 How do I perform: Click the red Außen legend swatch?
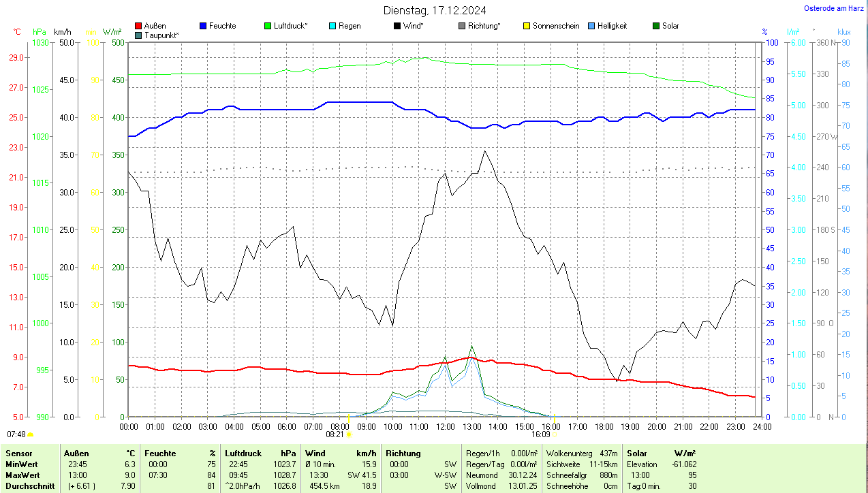[x=139, y=26]
